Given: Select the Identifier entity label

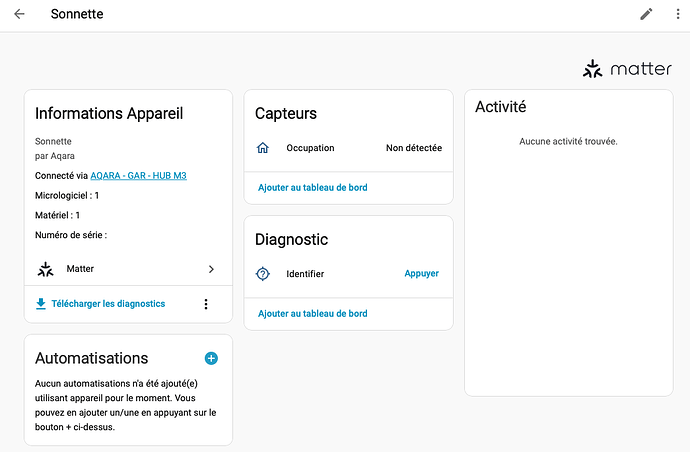Looking at the screenshot, I should (x=305, y=274).
